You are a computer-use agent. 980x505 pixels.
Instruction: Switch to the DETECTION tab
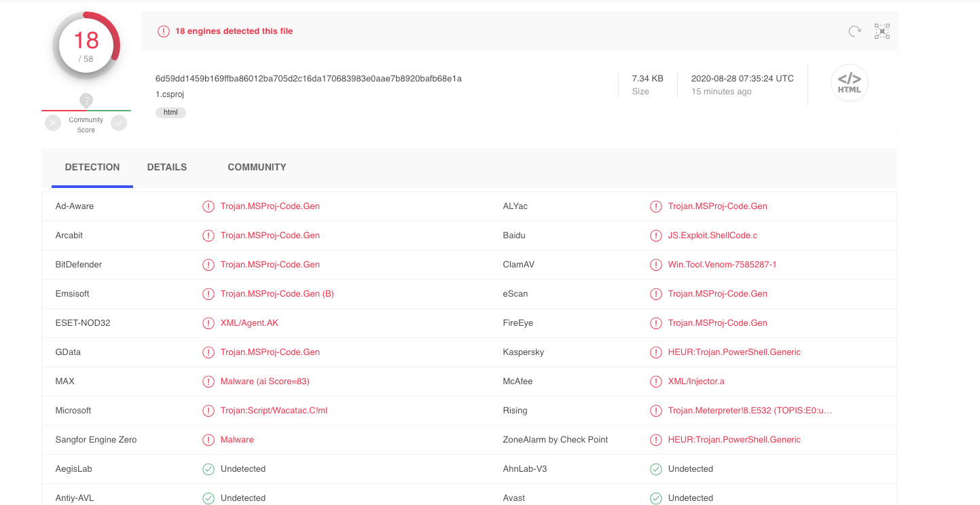[x=92, y=167]
